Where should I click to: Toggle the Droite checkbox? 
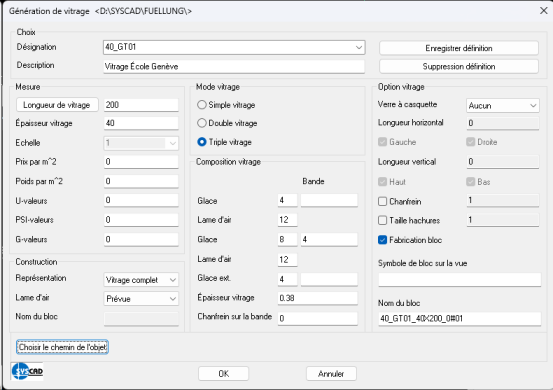470,142
